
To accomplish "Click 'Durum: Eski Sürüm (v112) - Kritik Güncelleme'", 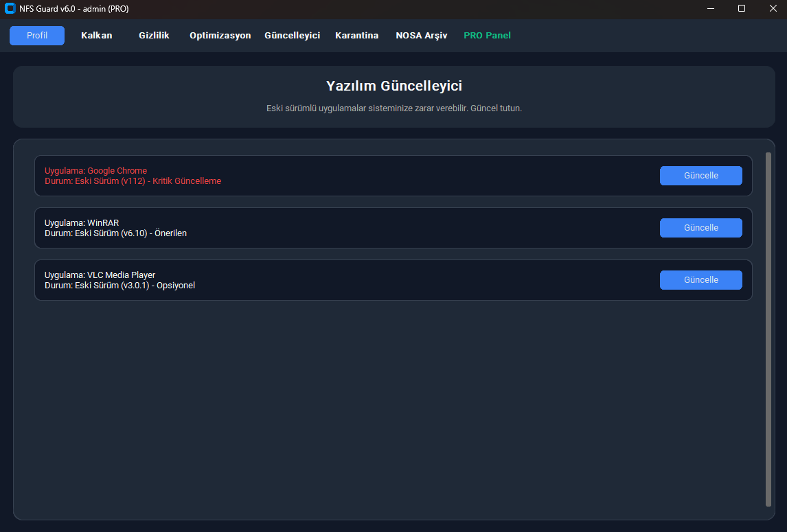I will (133, 181).
